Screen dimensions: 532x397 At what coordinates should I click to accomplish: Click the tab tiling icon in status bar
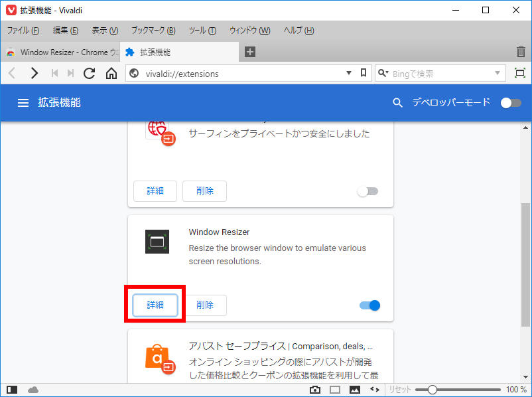335,390
